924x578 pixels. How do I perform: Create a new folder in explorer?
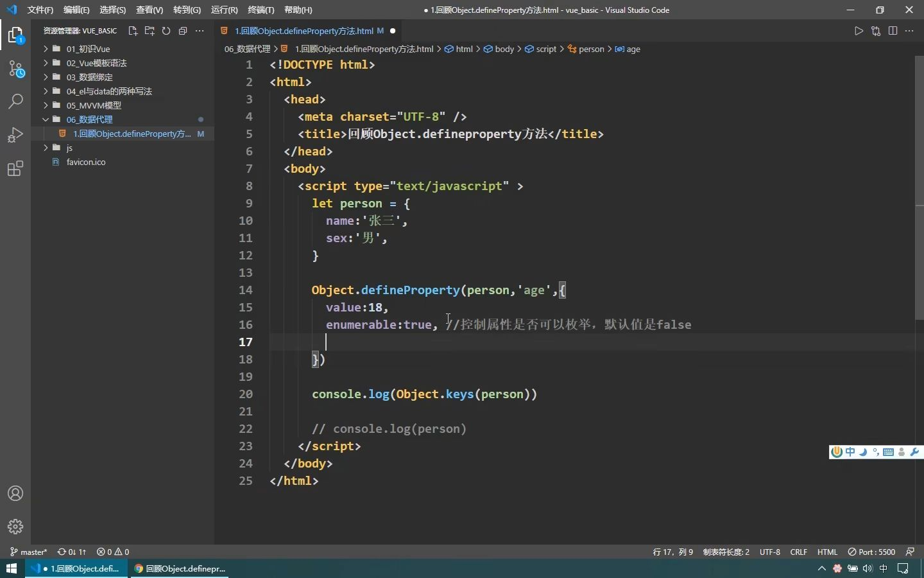pos(150,31)
